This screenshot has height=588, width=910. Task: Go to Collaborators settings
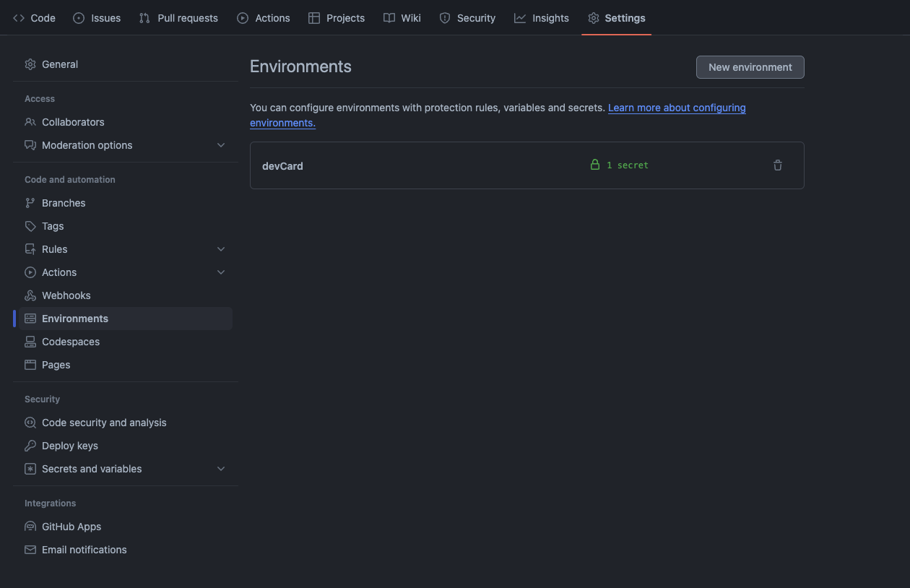pyautogui.click(x=126, y=122)
